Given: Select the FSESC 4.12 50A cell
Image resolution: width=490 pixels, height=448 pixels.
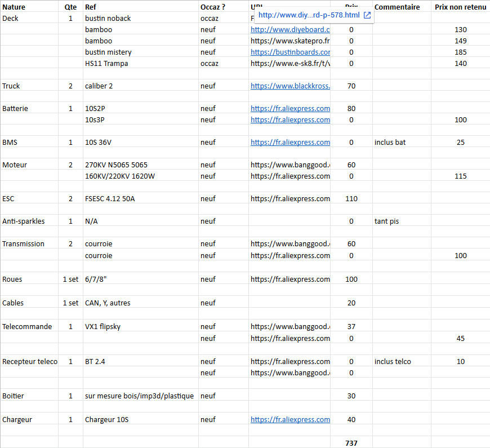Looking at the screenshot, I should pyautogui.click(x=141, y=198).
